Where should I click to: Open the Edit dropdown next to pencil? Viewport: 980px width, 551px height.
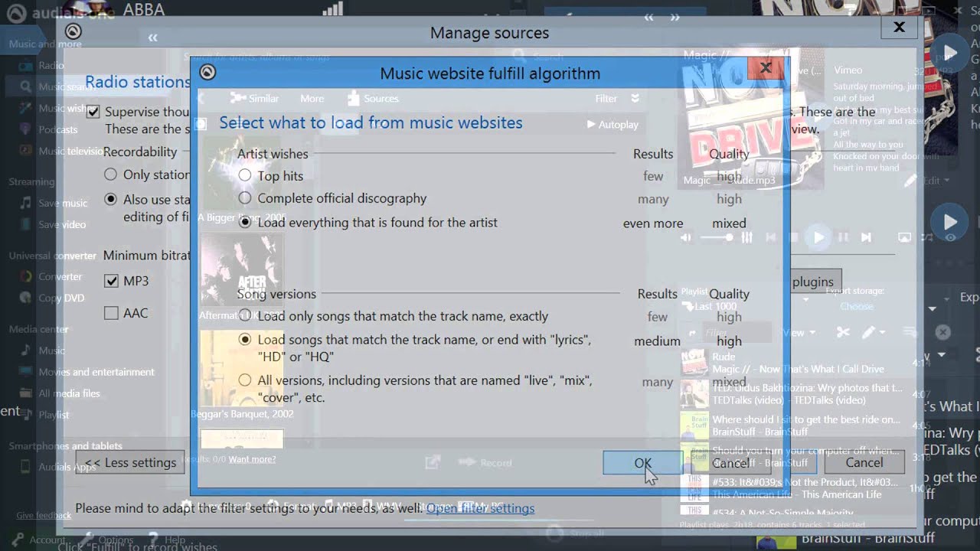tap(936, 181)
